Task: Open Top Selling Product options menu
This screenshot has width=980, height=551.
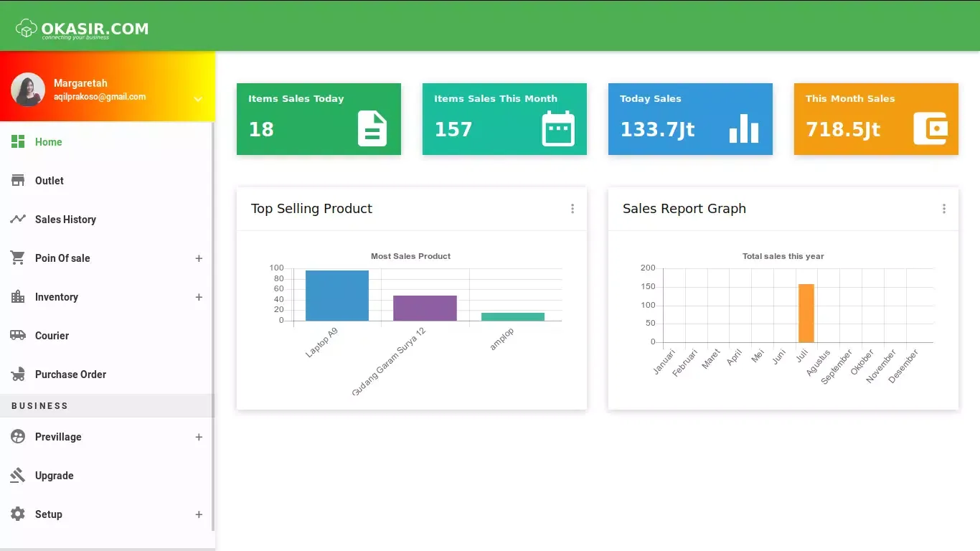Action: (x=572, y=209)
